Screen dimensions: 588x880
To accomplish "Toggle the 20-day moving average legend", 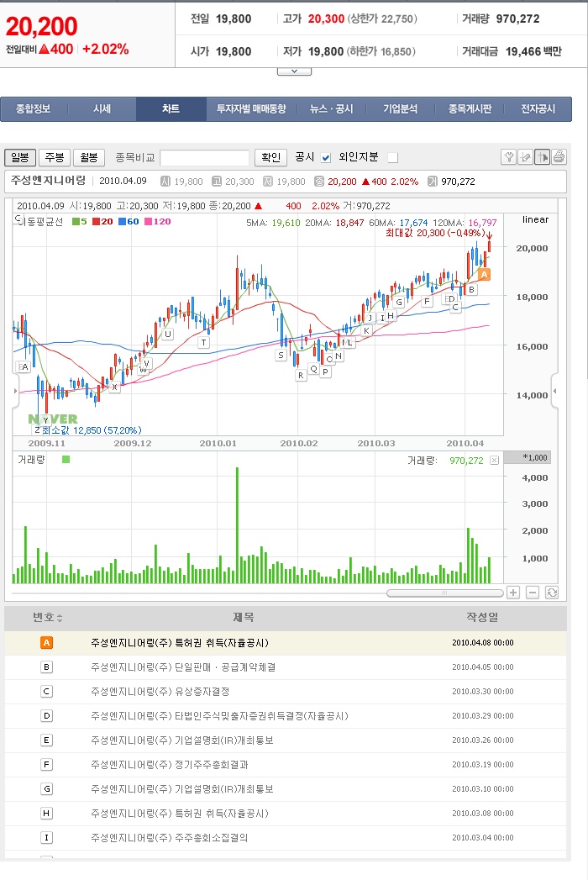I will click(x=102, y=222).
